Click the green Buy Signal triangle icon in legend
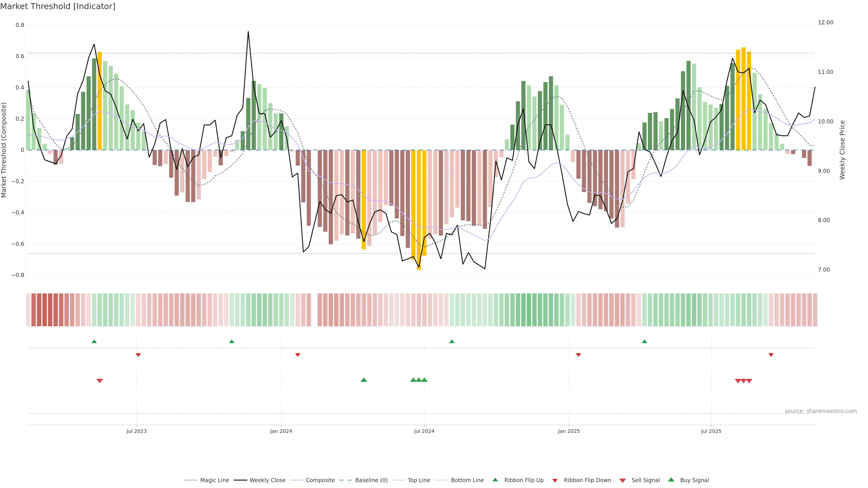 671,480
